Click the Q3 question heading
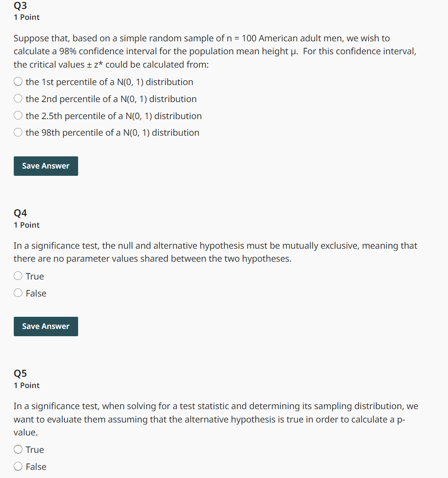448x478 pixels. (20, 6)
